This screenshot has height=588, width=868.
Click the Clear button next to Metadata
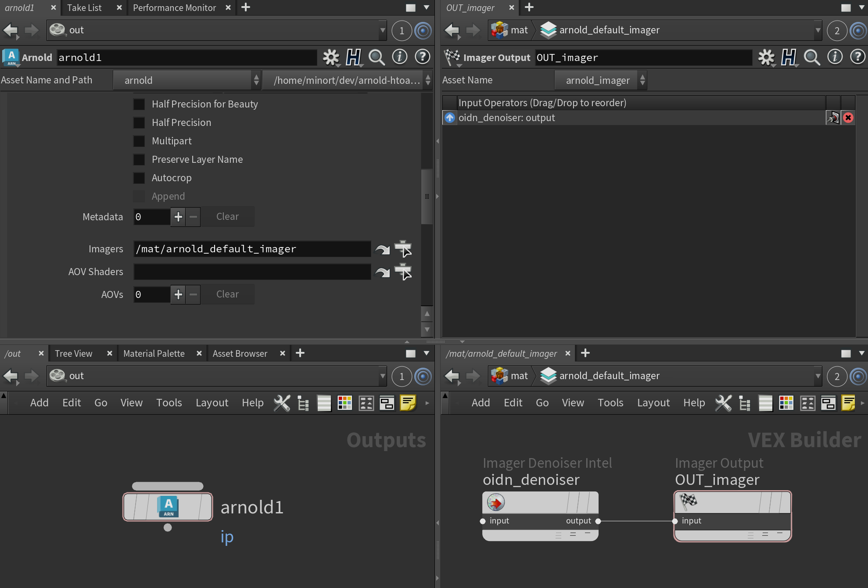click(227, 217)
